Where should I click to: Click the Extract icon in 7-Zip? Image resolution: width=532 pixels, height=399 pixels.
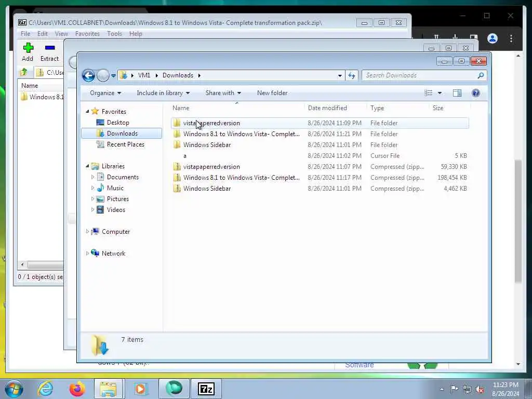point(49,48)
